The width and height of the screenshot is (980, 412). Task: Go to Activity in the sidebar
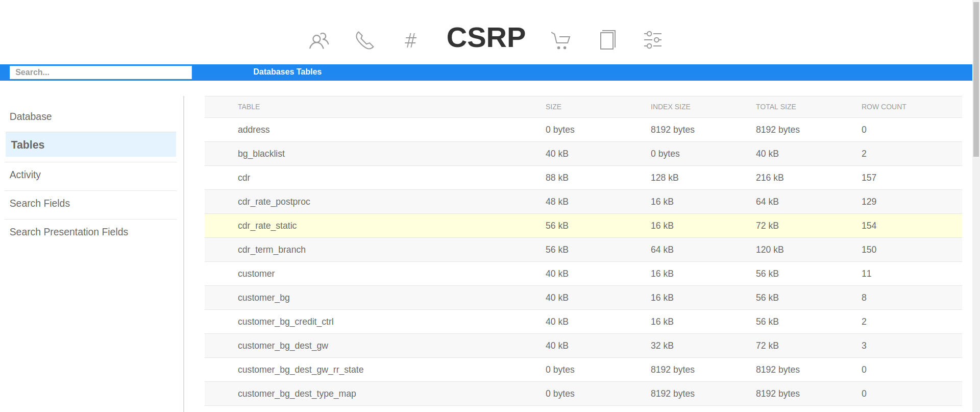[25, 175]
